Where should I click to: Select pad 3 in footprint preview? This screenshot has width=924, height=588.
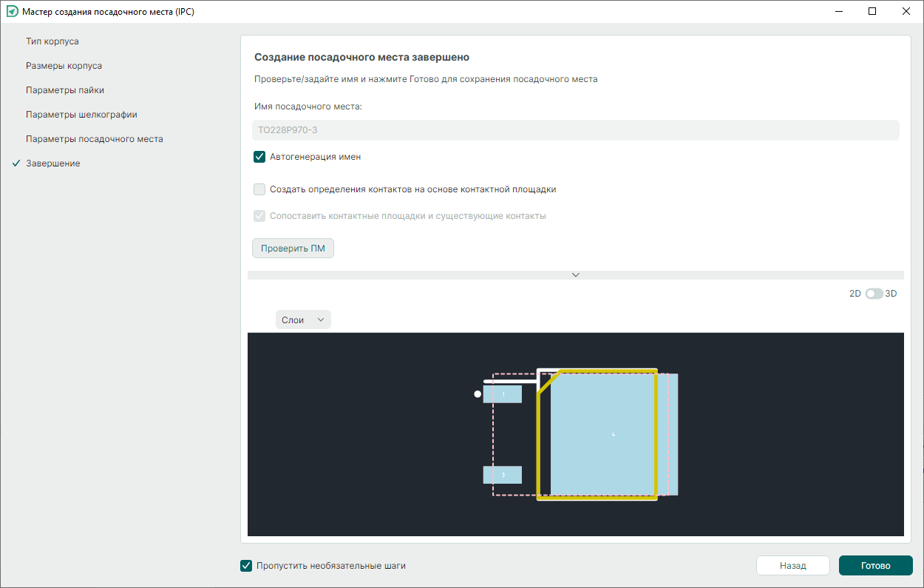point(503,475)
